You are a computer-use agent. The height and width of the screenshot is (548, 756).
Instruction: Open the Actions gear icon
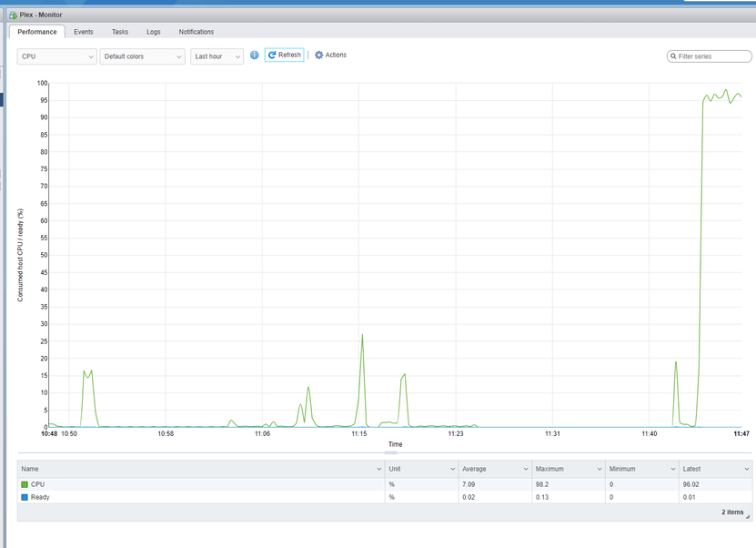tap(318, 55)
